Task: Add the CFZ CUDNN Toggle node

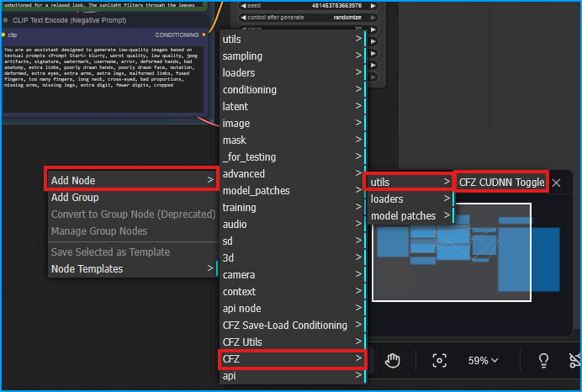Action: point(501,182)
